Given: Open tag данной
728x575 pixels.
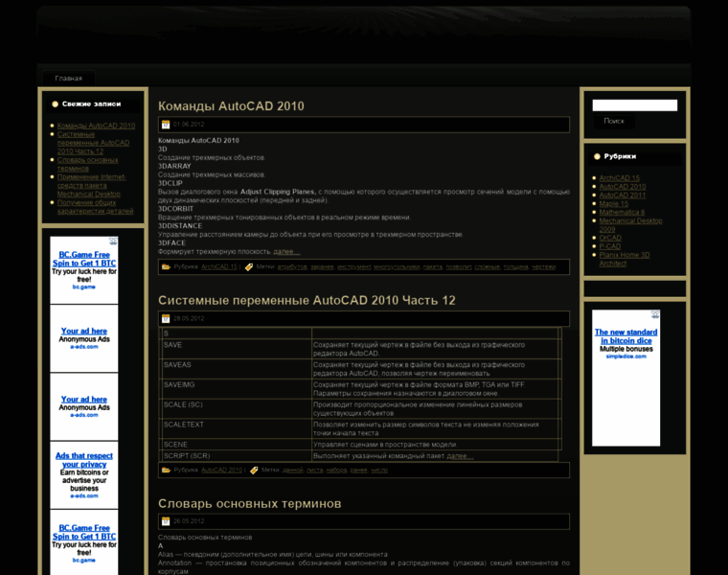Looking at the screenshot, I should point(292,470).
